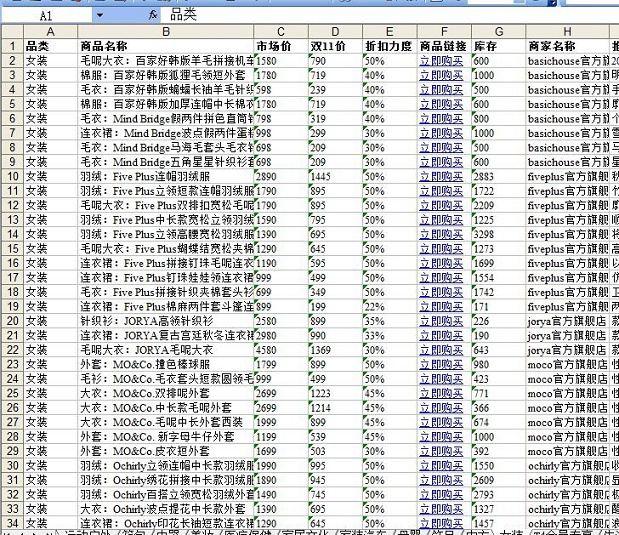Select row 10 header
This screenshot has width=619, height=535.
click(x=12, y=176)
